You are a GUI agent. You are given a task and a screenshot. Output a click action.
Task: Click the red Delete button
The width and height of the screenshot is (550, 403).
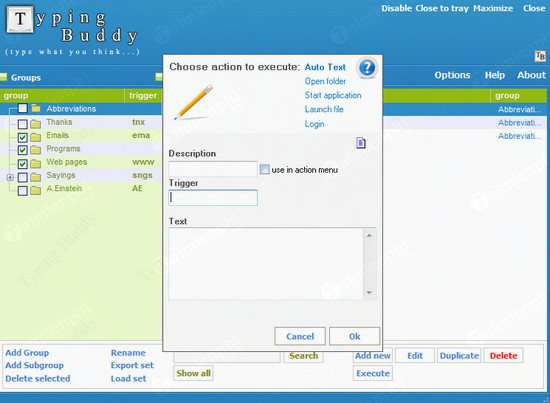click(x=503, y=356)
